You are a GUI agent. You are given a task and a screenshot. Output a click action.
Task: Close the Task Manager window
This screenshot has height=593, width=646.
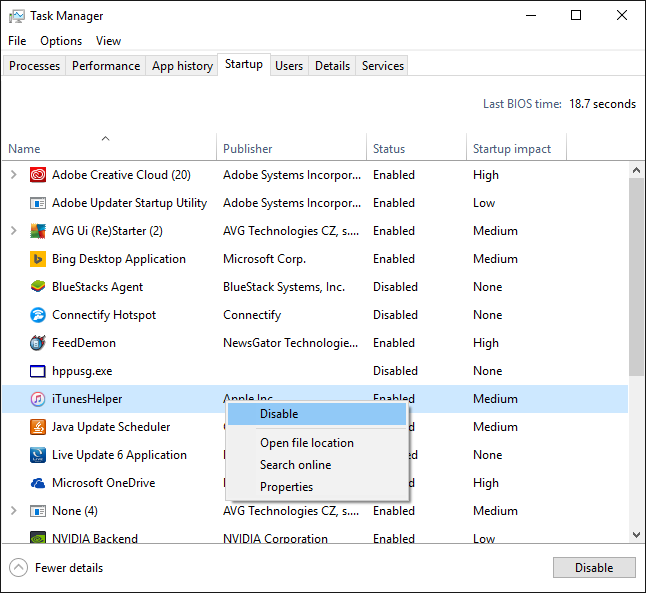coord(622,16)
